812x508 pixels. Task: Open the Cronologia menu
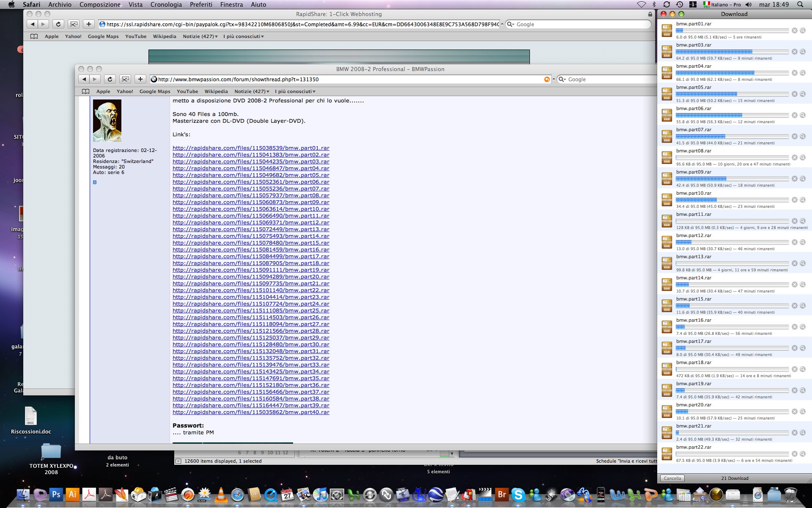point(166,5)
